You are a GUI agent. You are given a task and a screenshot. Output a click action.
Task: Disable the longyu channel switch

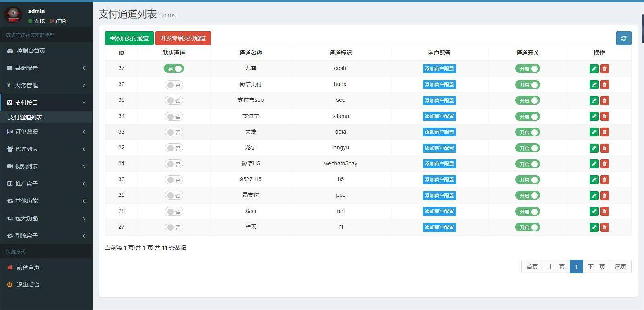(x=528, y=148)
